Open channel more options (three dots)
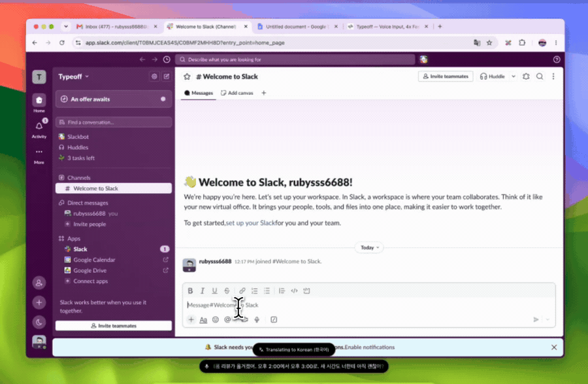The width and height of the screenshot is (588, 384). click(x=553, y=77)
